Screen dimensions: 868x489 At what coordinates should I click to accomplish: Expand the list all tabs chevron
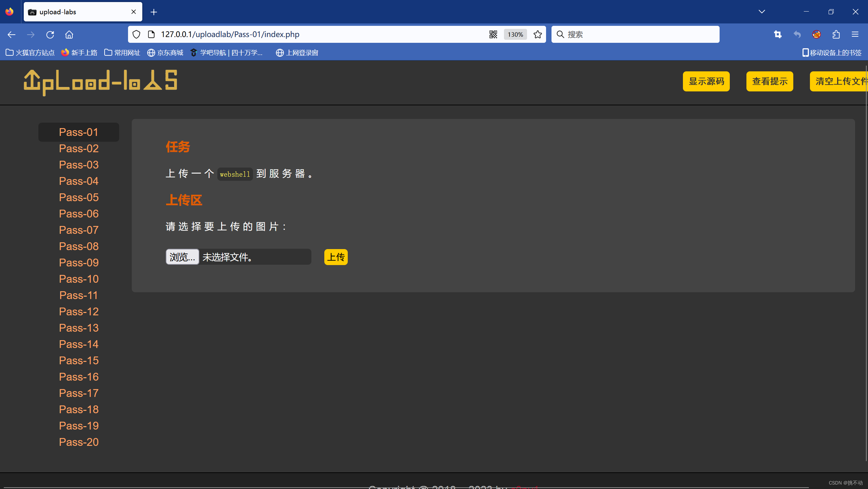pos(762,12)
